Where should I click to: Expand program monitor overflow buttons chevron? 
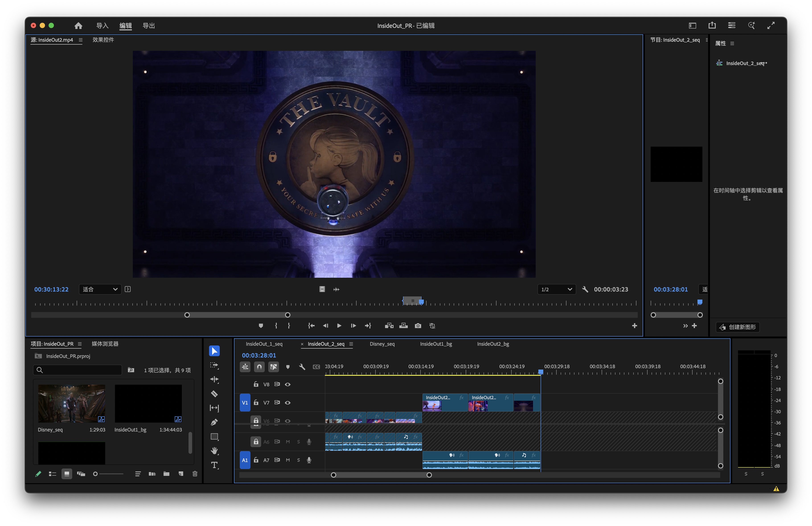pos(685,326)
